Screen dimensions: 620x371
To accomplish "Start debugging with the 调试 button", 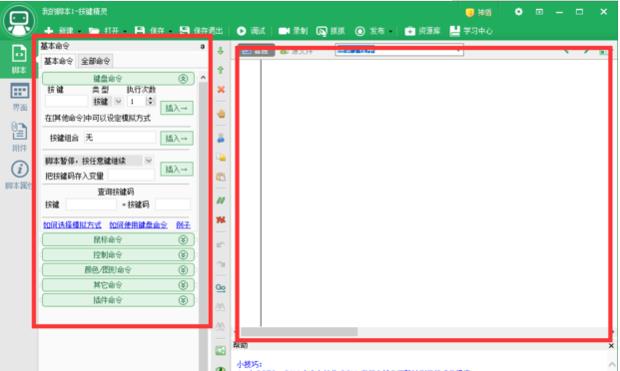I will [251, 31].
